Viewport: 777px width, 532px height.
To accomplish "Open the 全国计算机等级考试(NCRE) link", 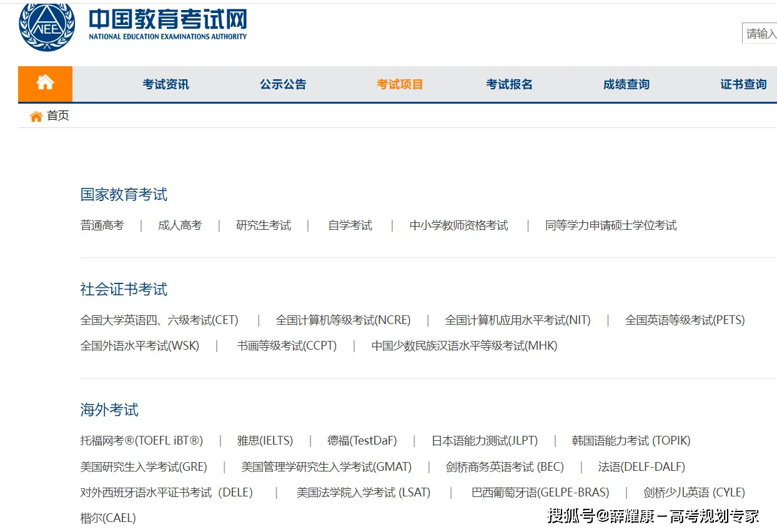I will (343, 320).
